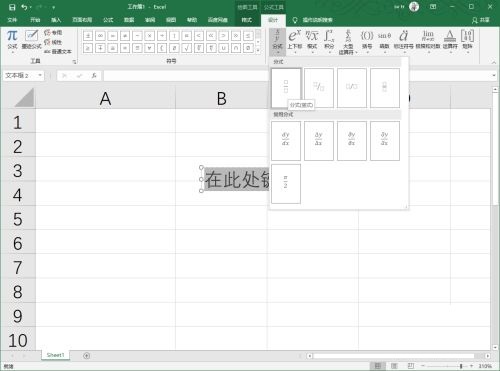Open the Fraction (分式) dropdown
Viewport: 500px width, 371px height.
click(x=277, y=41)
